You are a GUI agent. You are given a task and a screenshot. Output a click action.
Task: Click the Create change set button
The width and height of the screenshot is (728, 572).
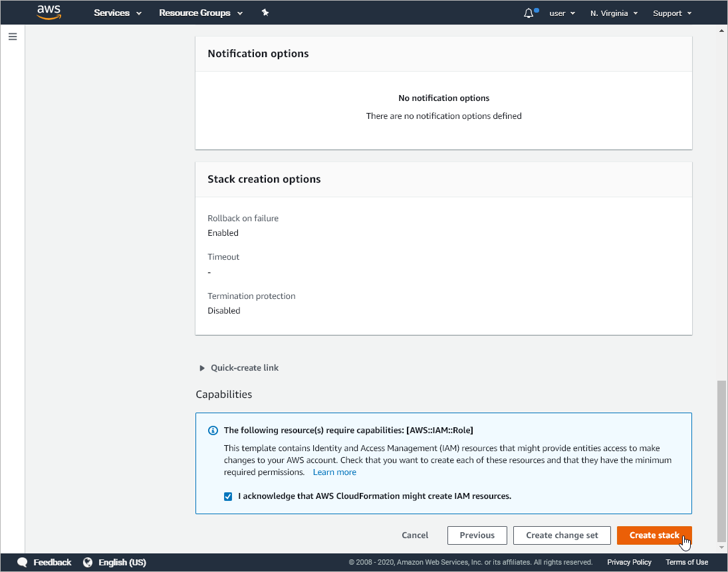[x=562, y=535]
